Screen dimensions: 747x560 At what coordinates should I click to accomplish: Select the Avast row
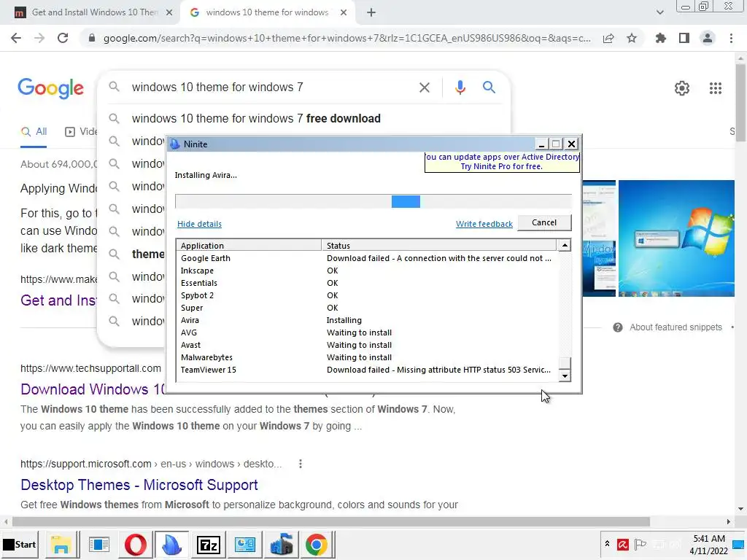366,345
